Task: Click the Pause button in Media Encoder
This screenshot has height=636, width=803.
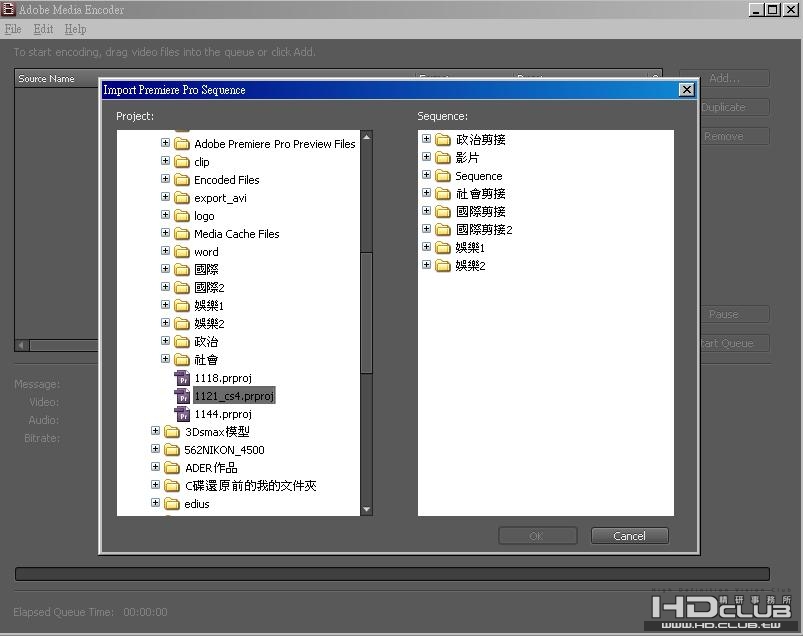Action: click(734, 314)
